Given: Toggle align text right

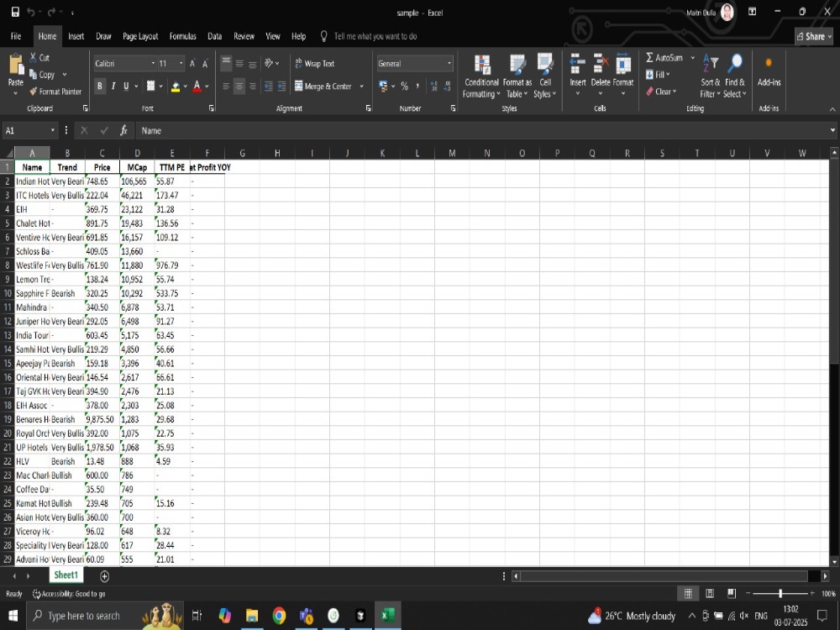Looking at the screenshot, I should click(252, 86).
